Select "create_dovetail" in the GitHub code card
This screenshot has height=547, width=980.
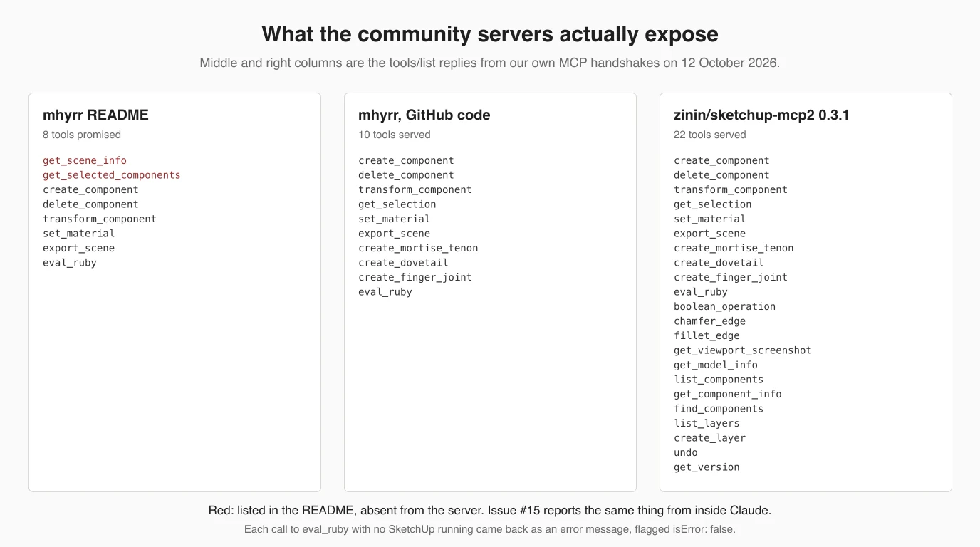403,263
